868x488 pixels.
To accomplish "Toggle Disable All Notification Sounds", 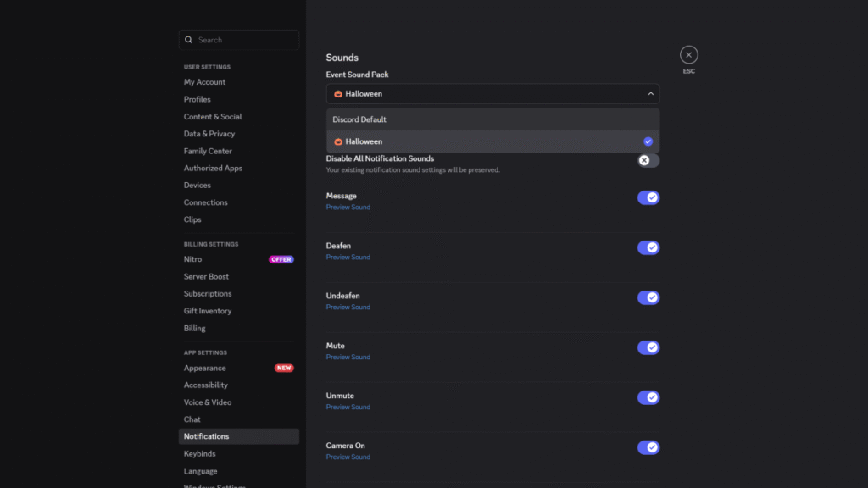I will (648, 160).
